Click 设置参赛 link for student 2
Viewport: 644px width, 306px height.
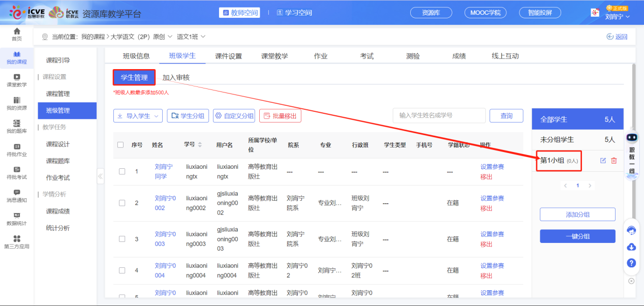coord(492,198)
